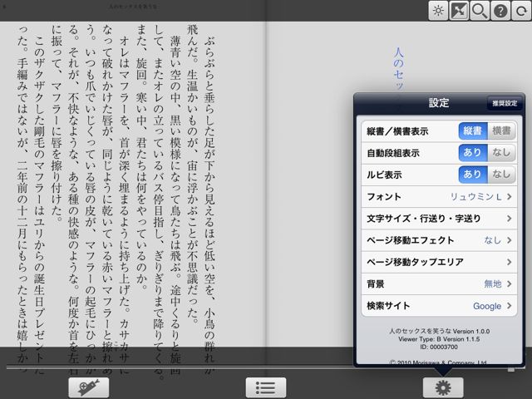The image size is (532, 399).
Task: Click the 無地 background value
Action: pyautogui.click(x=493, y=284)
